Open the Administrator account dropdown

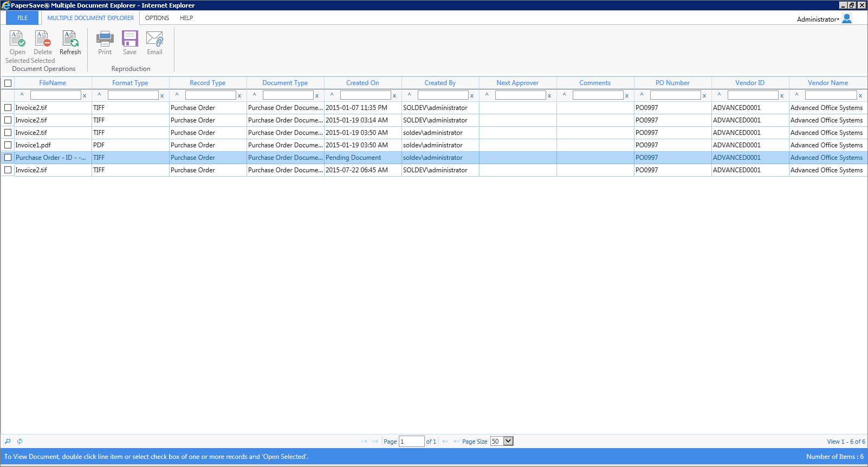click(818, 19)
